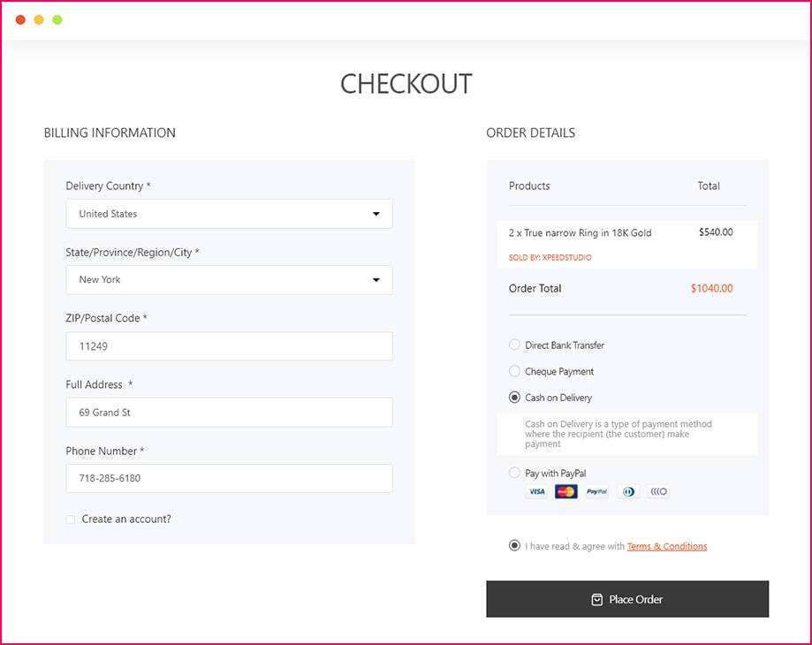Image resolution: width=812 pixels, height=645 pixels.
Task: Focus the Full Address text field
Action: point(229,413)
